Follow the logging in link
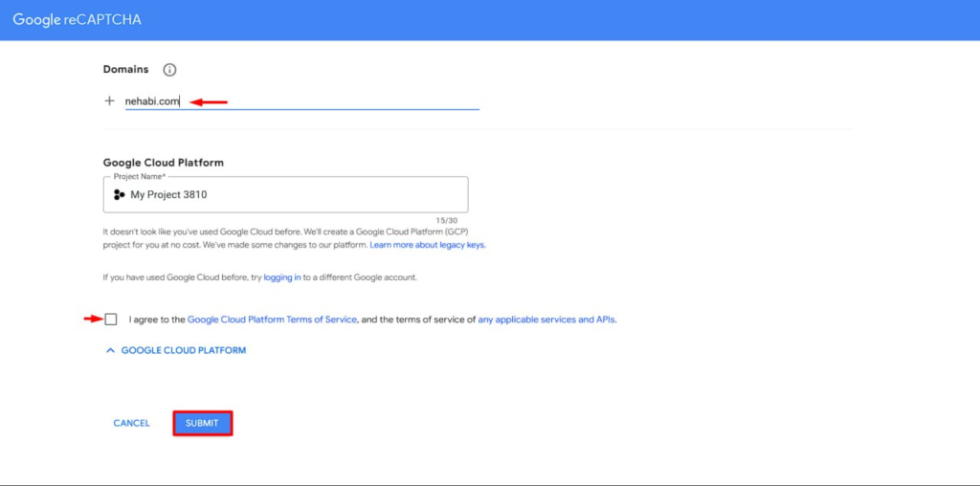Image resolution: width=980 pixels, height=486 pixels. point(282,277)
